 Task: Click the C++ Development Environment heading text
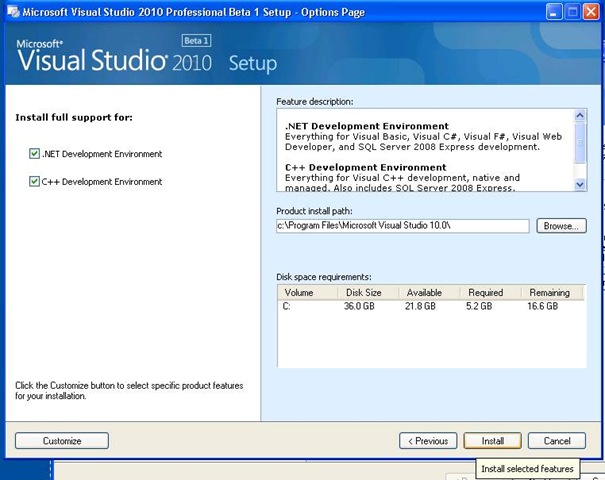point(366,167)
